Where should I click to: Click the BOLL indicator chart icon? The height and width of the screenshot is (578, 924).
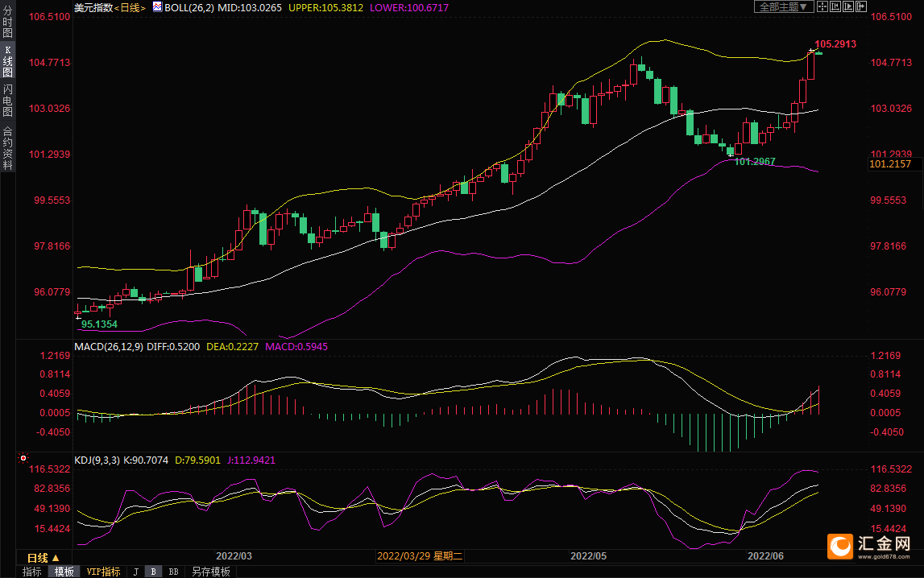point(157,6)
